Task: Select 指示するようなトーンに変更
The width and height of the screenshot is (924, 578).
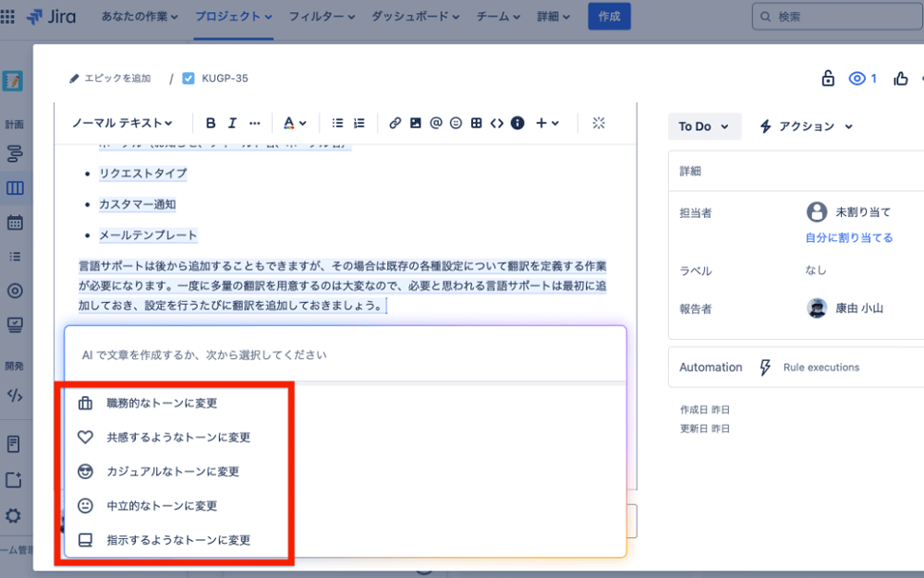Action: tap(176, 540)
